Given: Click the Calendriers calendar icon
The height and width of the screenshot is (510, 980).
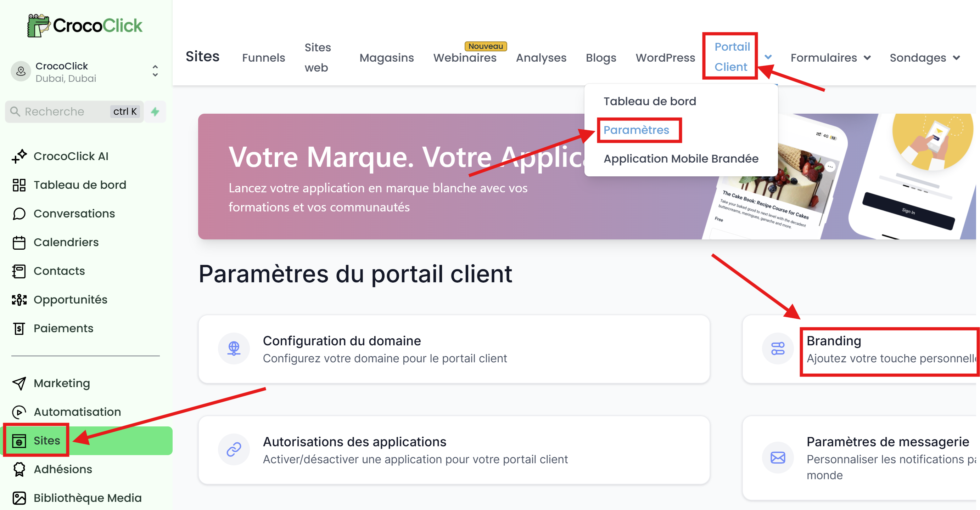Looking at the screenshot, I should (x=19, y=243).
